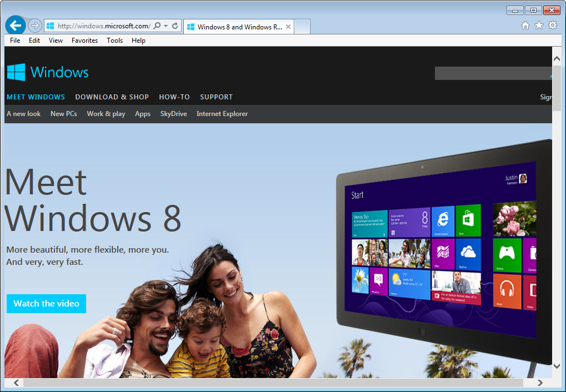Click the daisy Photos tile
Image resolution: width=566 pixels, height=392 pixels.
pos(360,279)
